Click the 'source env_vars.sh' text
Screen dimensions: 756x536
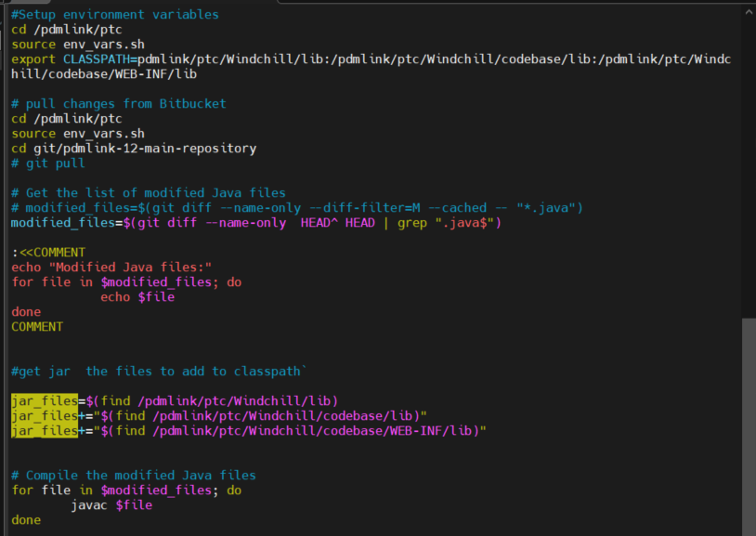click(x=79, y=44)
